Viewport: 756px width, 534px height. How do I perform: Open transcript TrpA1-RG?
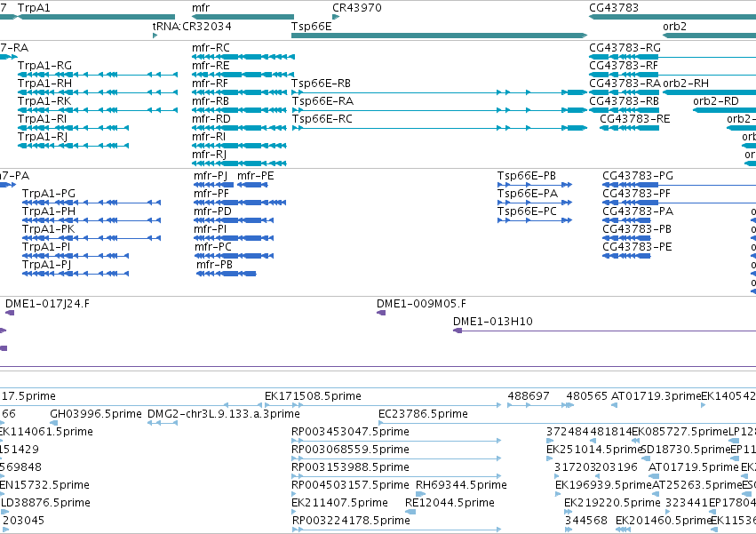coord(44,66)
